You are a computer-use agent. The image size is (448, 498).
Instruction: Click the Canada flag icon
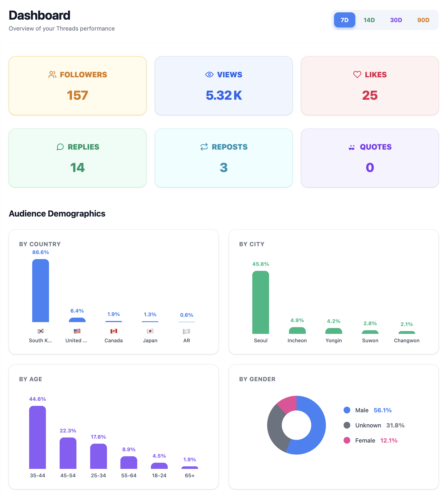pos(114,331)
